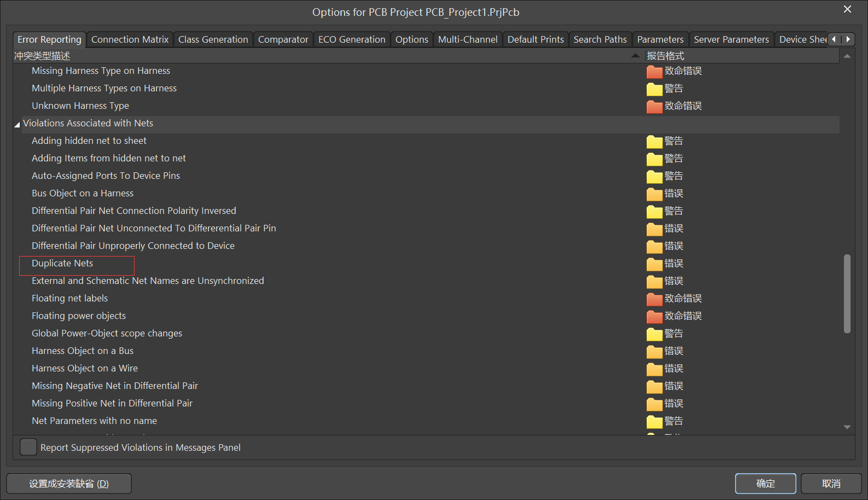Click error icon for Bus Object on a Harness
Screen dimensions: 868x500
point(654,194)
